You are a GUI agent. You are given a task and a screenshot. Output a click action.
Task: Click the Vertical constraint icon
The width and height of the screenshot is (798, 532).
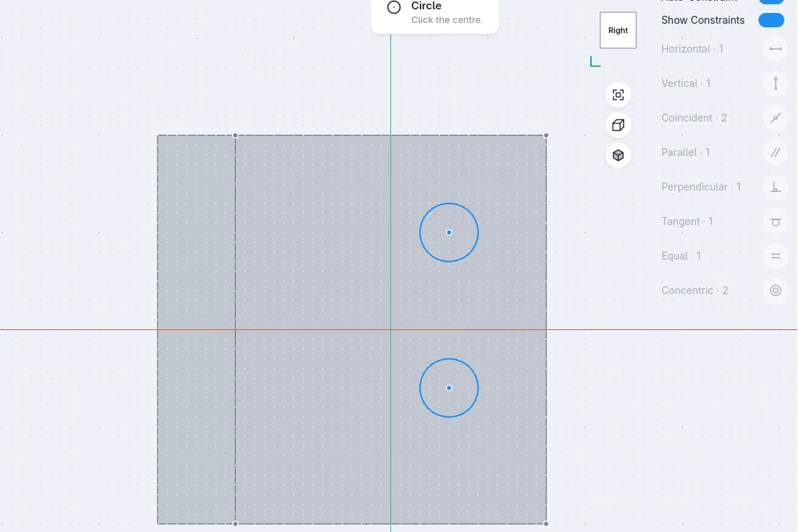point(775,83)
